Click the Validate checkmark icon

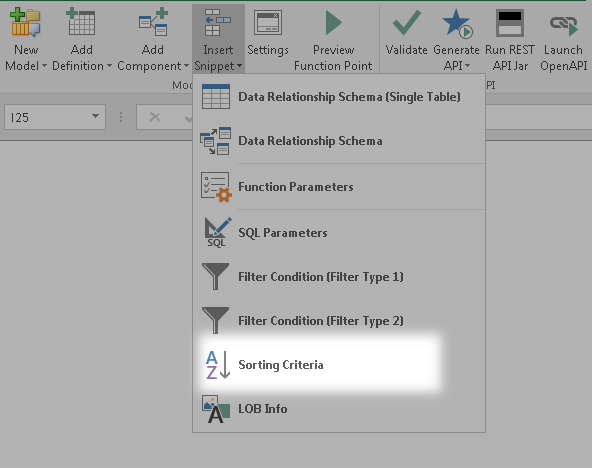tap(407, 23)
